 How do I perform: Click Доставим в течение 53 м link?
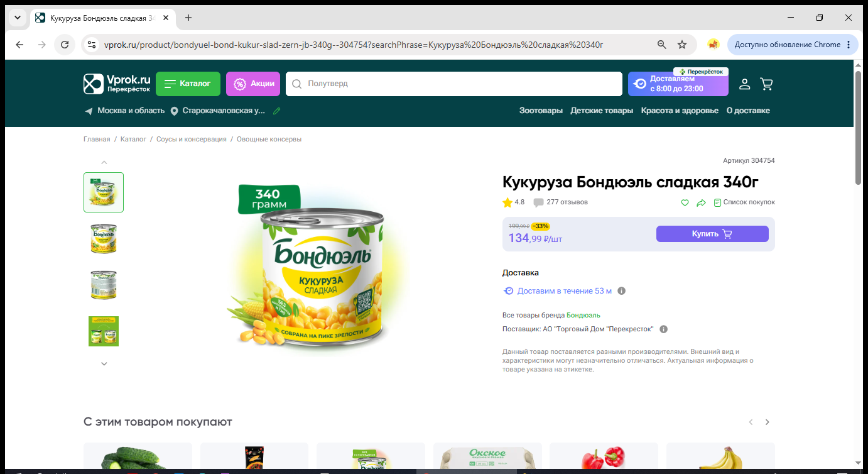(564, 291)
